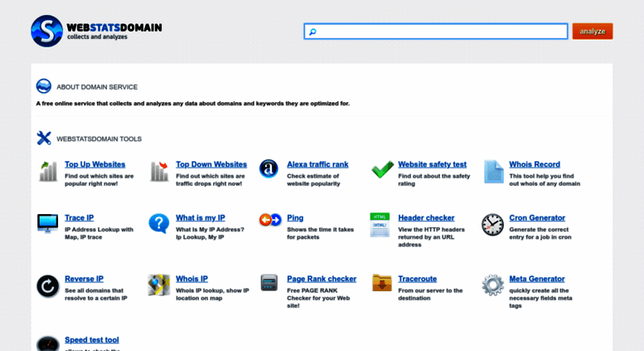Click the green checkmark safety test icon

[x=382, y=169]
